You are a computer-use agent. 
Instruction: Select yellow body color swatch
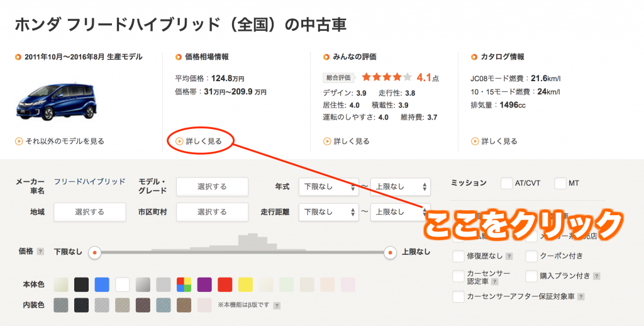(x=246, y=284)
